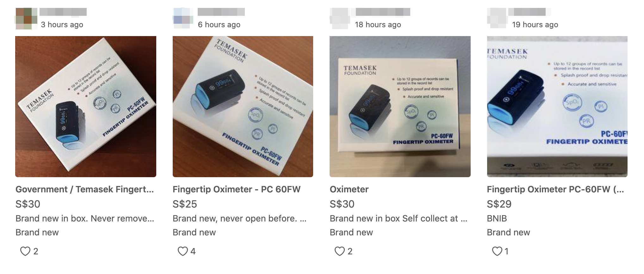Like the S$29 Fingertip Oximeter listing
The image size is (644, 274).
pos(497,251)
